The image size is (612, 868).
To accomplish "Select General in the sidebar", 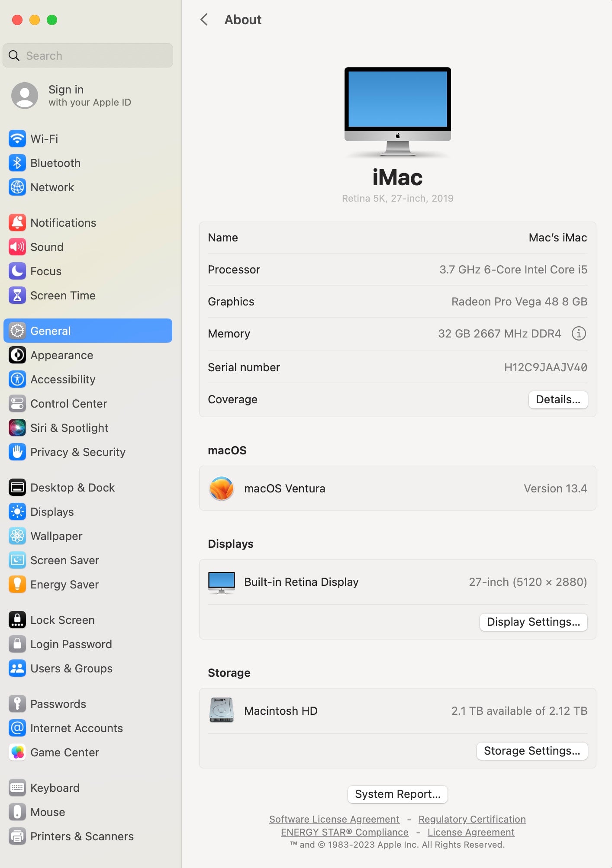I will point(88,331).
